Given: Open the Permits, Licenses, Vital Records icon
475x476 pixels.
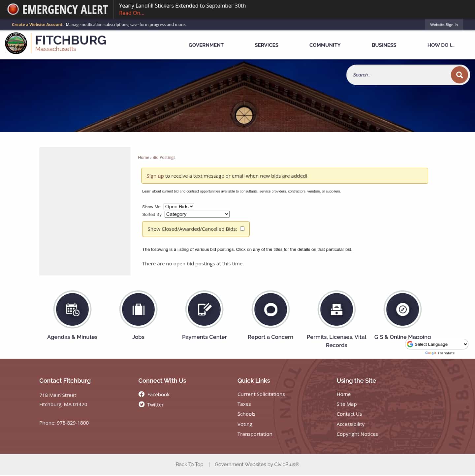Looking at the screenshot, I should [x=336, y=309].
